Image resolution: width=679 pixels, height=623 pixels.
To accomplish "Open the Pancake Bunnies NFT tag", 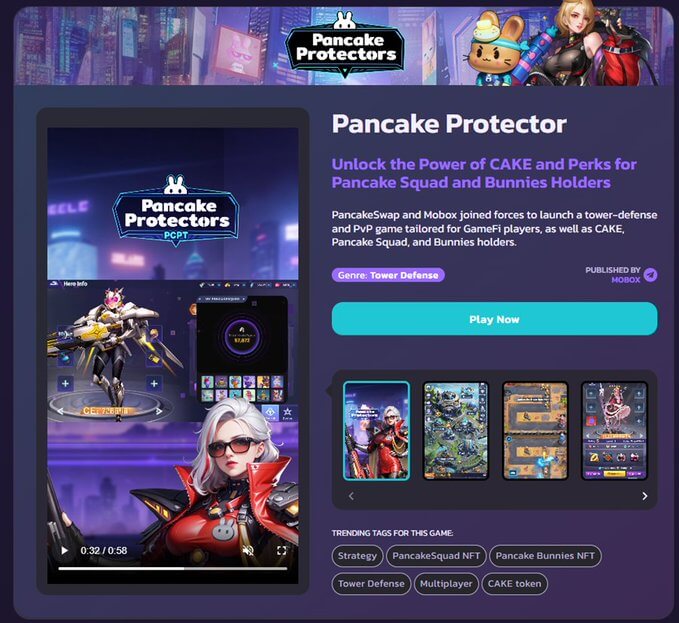I will pyautogui.click(x=545, y=556).
